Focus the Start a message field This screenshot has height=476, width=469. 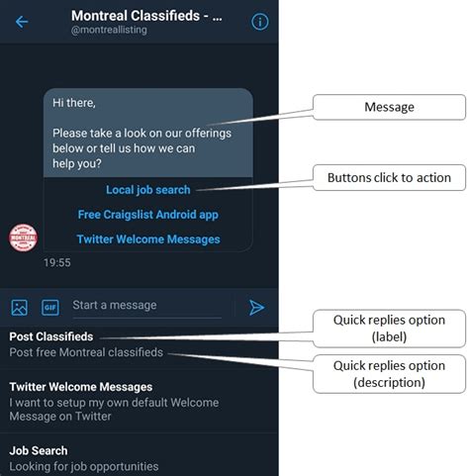click(146, 306)
